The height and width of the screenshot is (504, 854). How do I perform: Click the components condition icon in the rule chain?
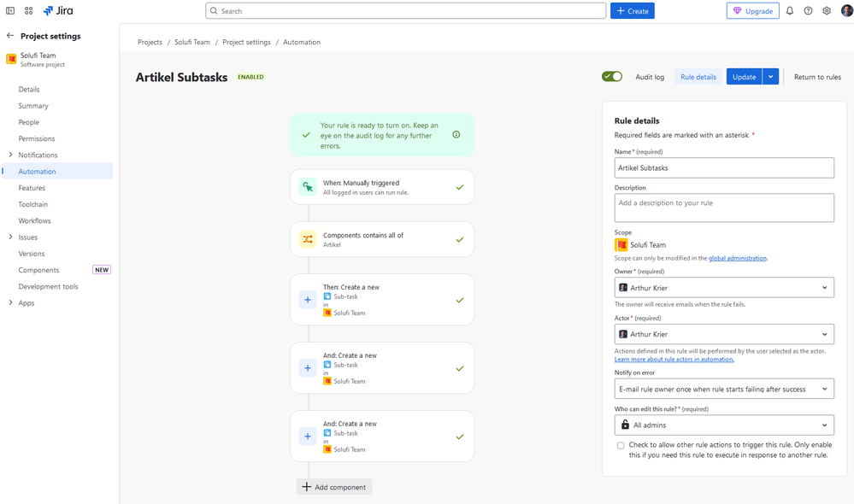tap(308, 238)
